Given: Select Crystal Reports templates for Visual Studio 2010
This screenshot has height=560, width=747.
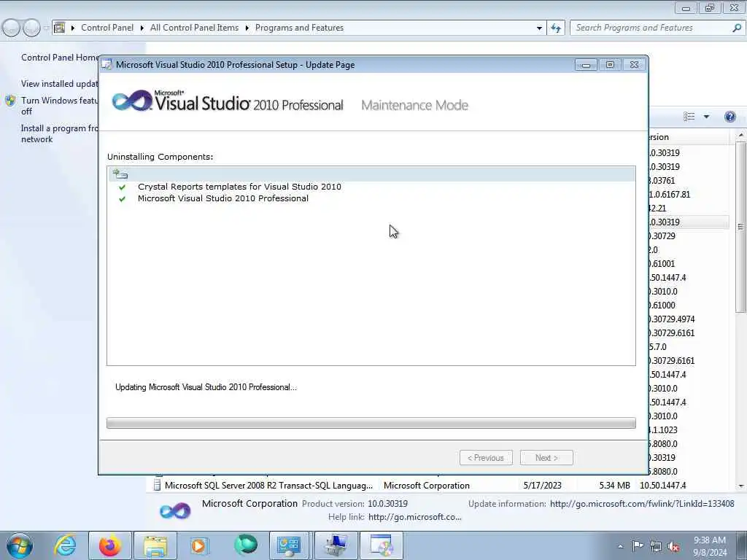Looking at the screenshot, I should [239, 187].
